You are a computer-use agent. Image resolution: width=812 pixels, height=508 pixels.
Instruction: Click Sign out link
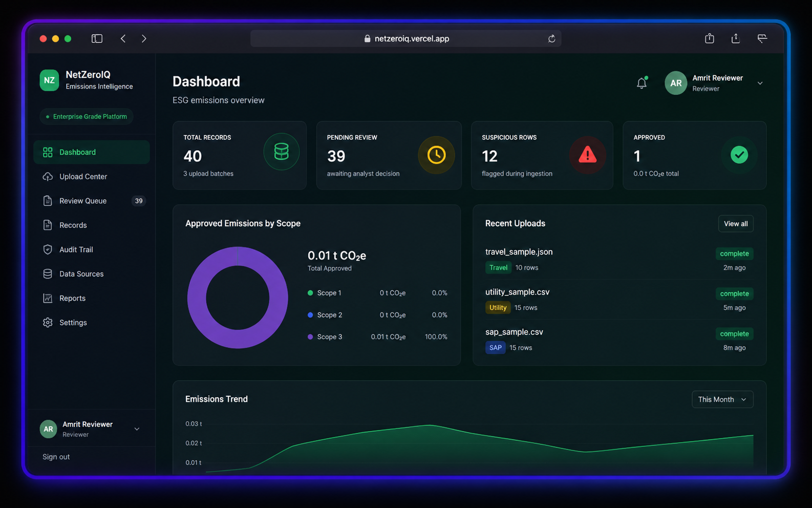tap(56, 457)
